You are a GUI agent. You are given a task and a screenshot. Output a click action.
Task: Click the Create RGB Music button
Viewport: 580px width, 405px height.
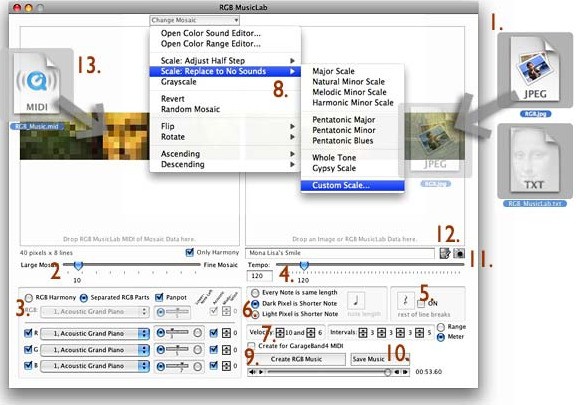coord(296,359)
